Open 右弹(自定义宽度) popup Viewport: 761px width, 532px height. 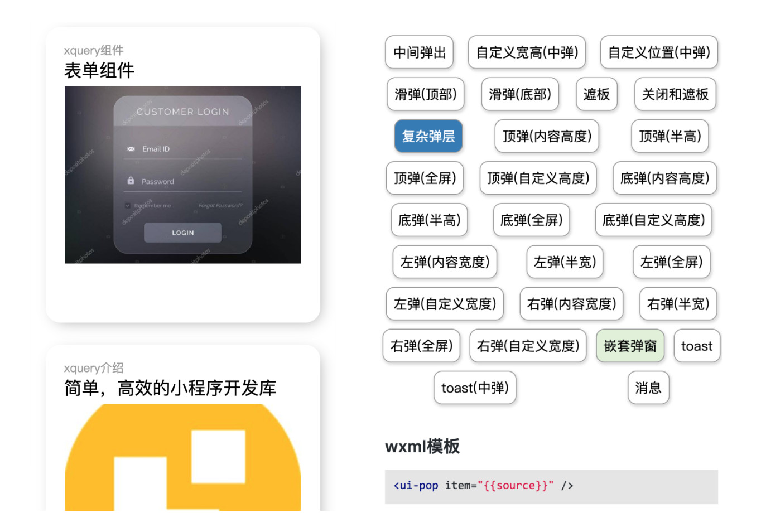pos(528,346)
